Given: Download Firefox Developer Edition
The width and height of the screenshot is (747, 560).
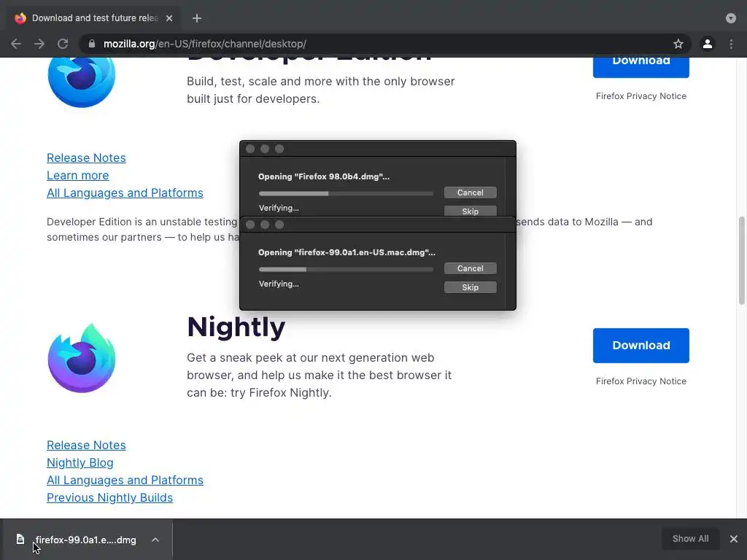Looking at the screenshot, I should click(x=640, y=66).
